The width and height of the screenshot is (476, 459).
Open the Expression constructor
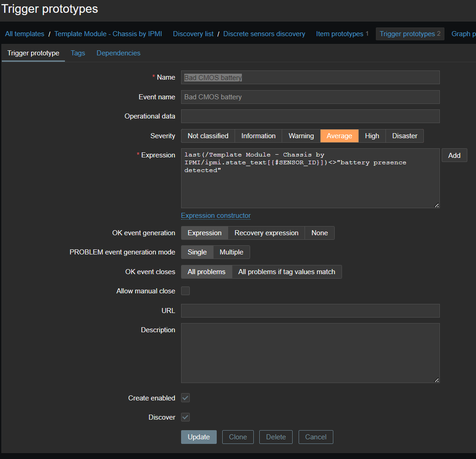point(215,216)
